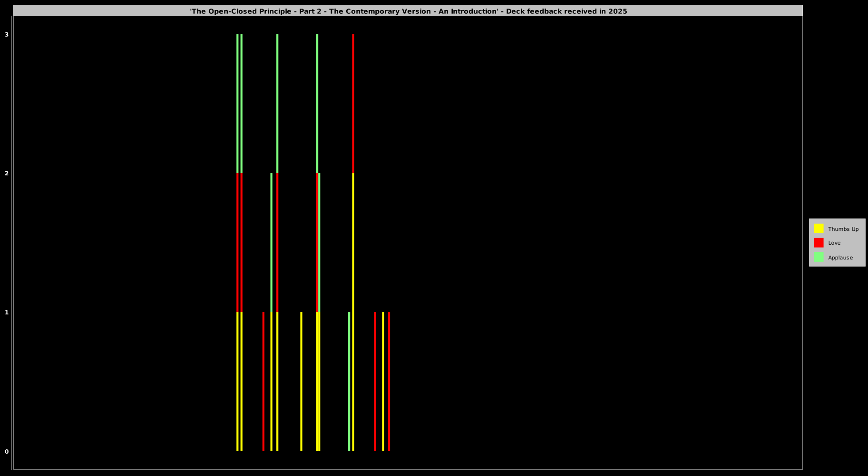The height and width of the screenshot is (476, 868).
Task: Click the yellow Thumbs Up legend swatch
Action: pyautogui.click(x=819, y=228)
